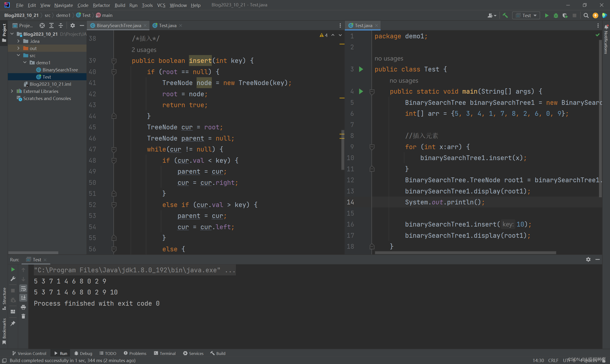Open Project panel gear options
The height and width of the screenshot is (364, 610).
(73, 25)
